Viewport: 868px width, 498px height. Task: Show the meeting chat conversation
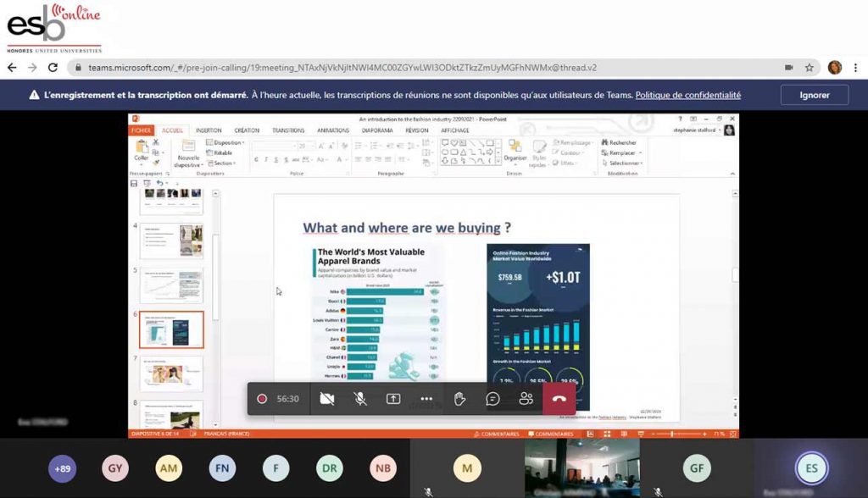492,398
